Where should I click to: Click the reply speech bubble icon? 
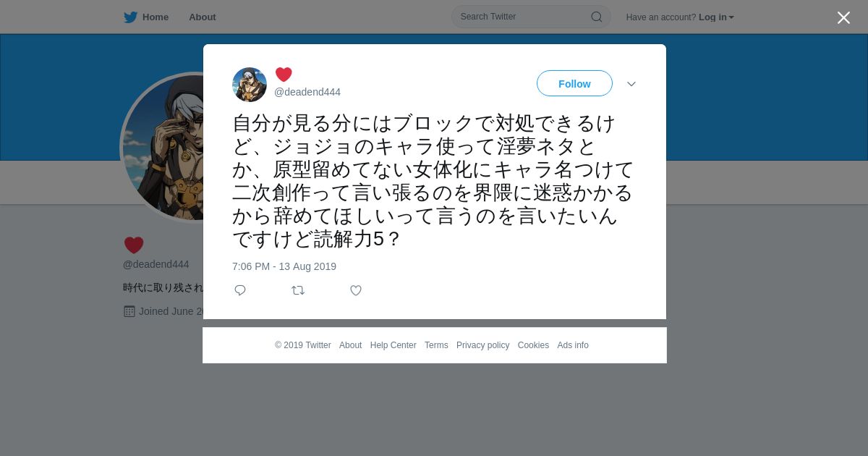[x=240, y=290]
